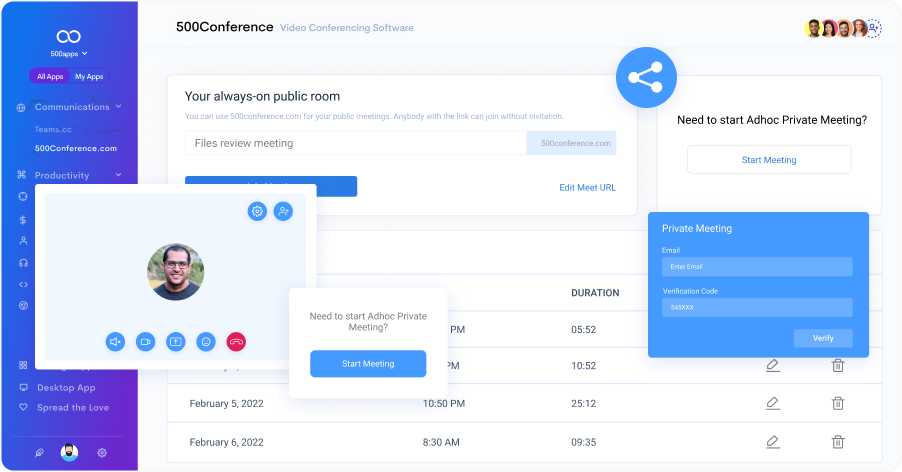The height and width of the screenshot is (472, 902).
Task: Mute the speaker in the video call
Action: pyautogui.click(x=116, y=341)
